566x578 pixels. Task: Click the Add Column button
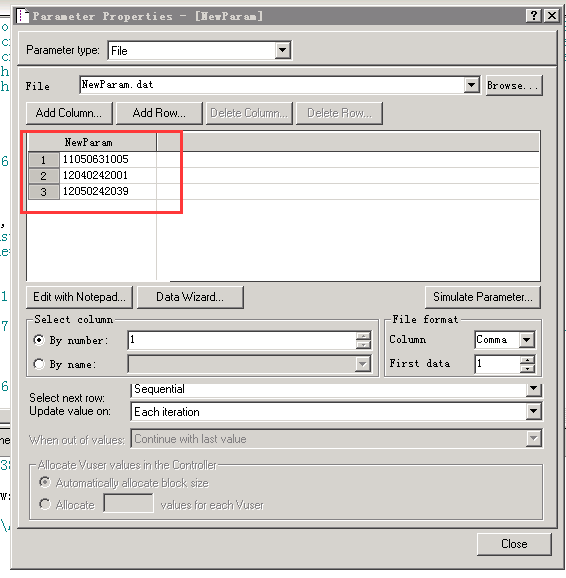click(69, 113)
